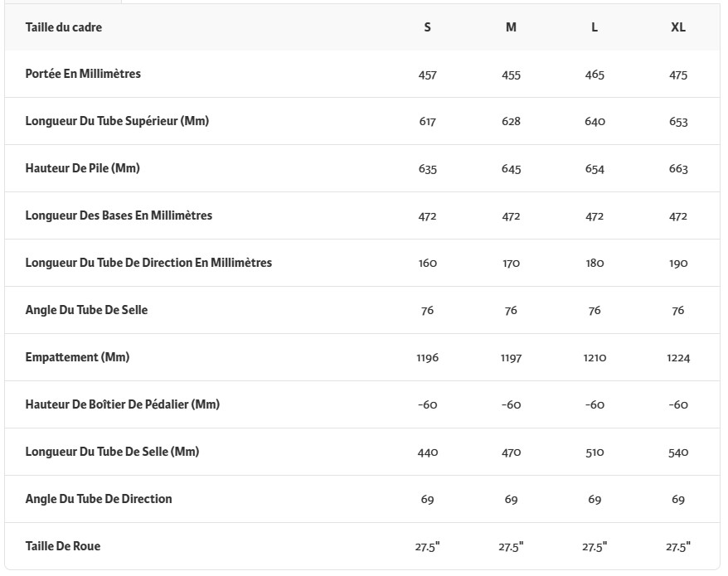This screenshot has width=728, height=576.
Task: Select the XL frame size column header
Action: click(x=678, y=27)
